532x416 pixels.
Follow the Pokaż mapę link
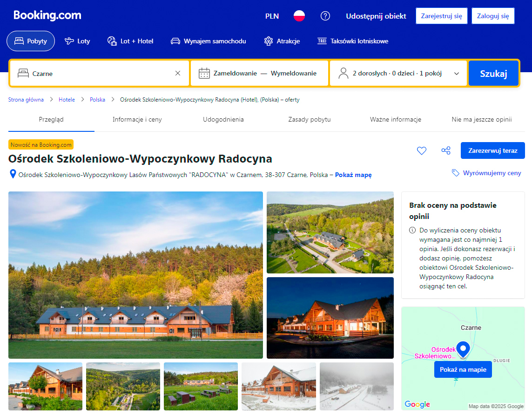tap(353, 175)
